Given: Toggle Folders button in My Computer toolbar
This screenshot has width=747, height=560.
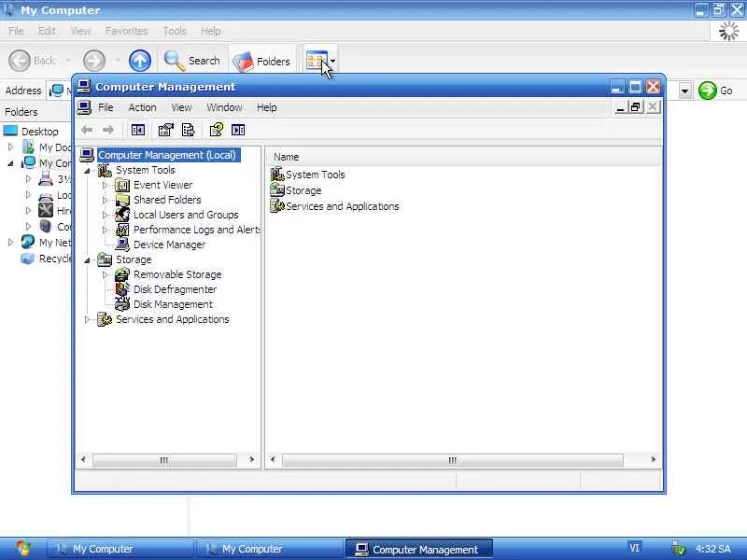Looking at the screenshot, I should 261,61.
